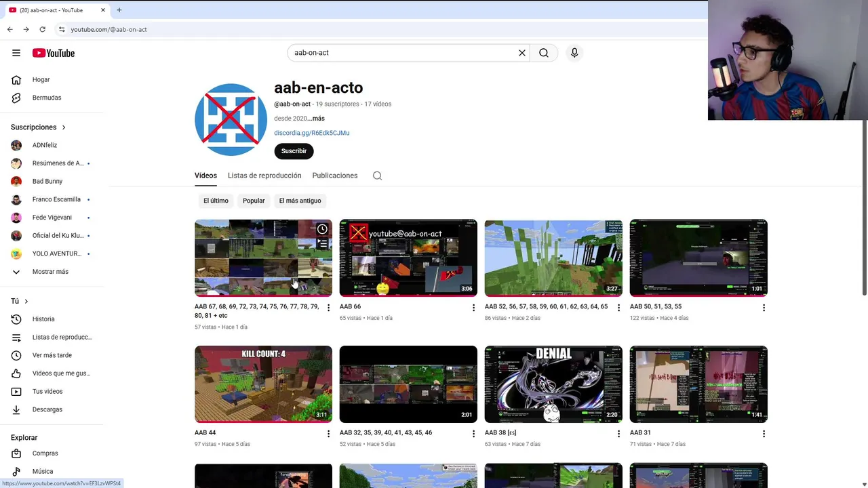Click the page vertical scrollbar
868x488 pixels.
point(864,207)
